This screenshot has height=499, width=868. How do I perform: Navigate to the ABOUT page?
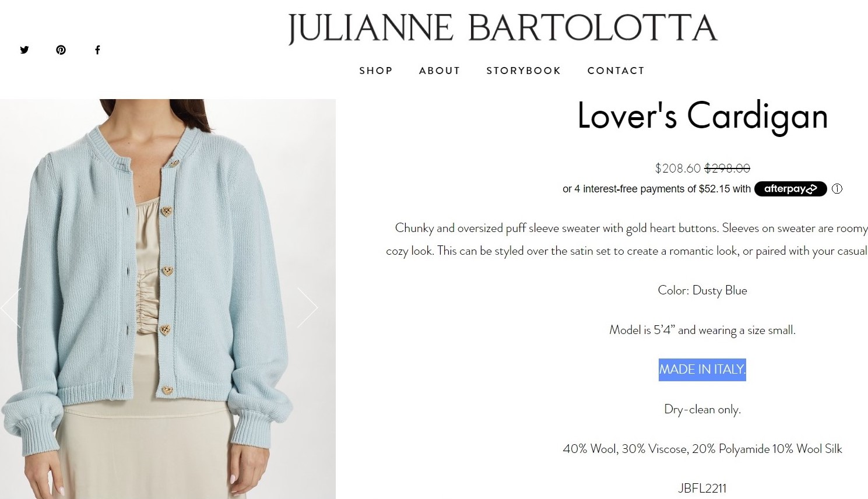click(440, 71)
